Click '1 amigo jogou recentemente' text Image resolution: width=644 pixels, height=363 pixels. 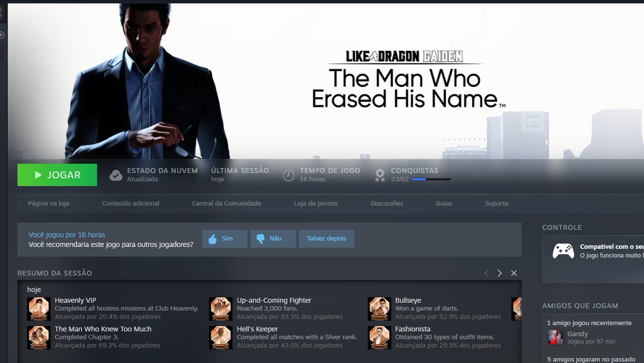pyautogui.click(x=589, y=323)
